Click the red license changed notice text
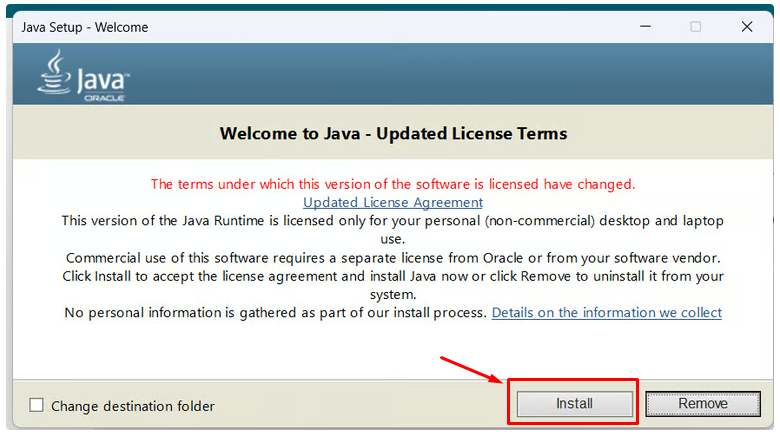This screenshot has height=434, width=780. (x=393, y=184)
